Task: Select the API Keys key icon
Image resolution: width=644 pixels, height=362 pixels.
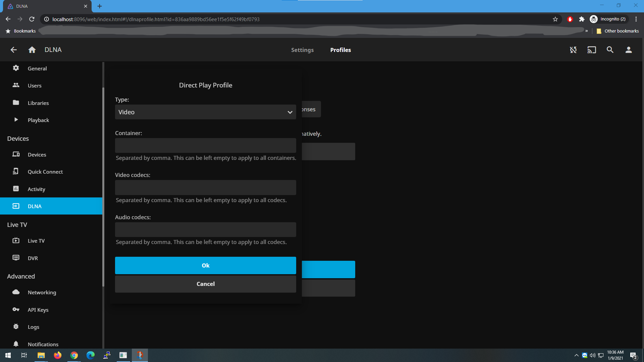Action: click(x=16, y=309)
